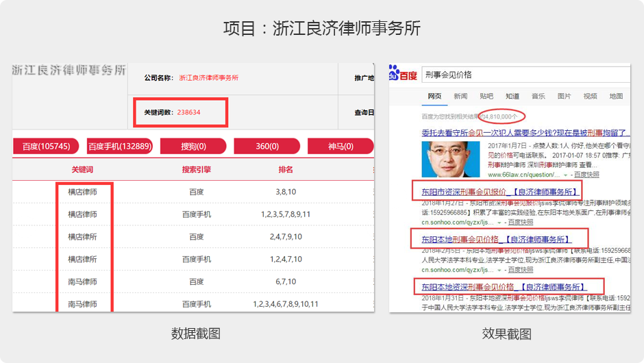Select the 360(0) tab
The image size is (644, 363).
267,146
